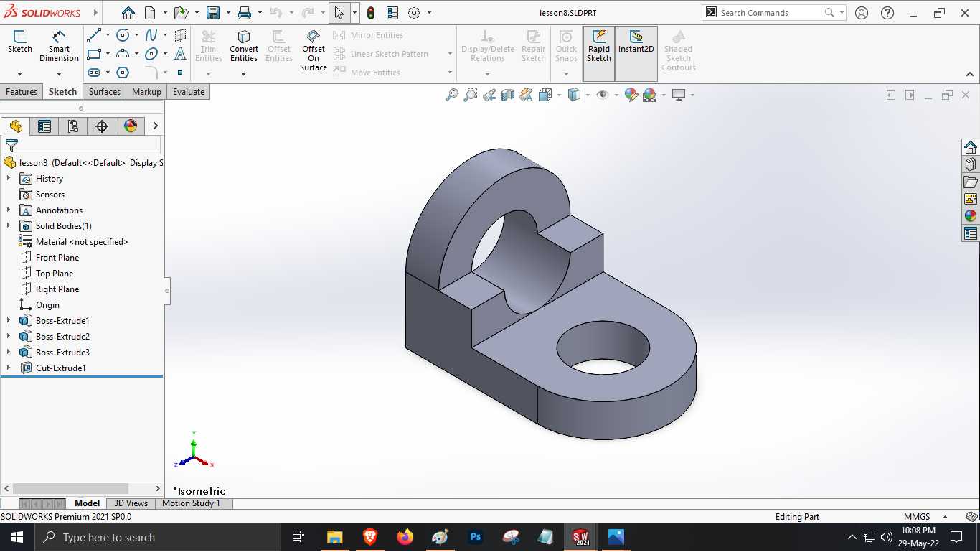Select the Ellipse sketch tool
Image resolution: width=980 pixels, height=560 pixels.
click(151, 54)
